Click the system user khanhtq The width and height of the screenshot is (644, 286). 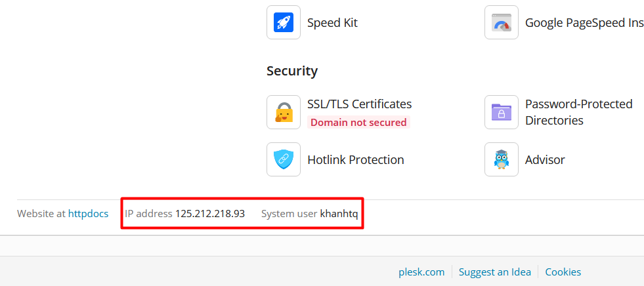coord(339,213)
